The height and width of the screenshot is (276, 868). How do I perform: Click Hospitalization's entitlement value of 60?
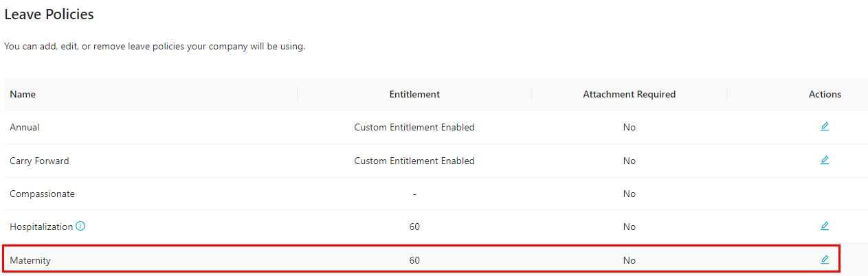pos(414,227)
